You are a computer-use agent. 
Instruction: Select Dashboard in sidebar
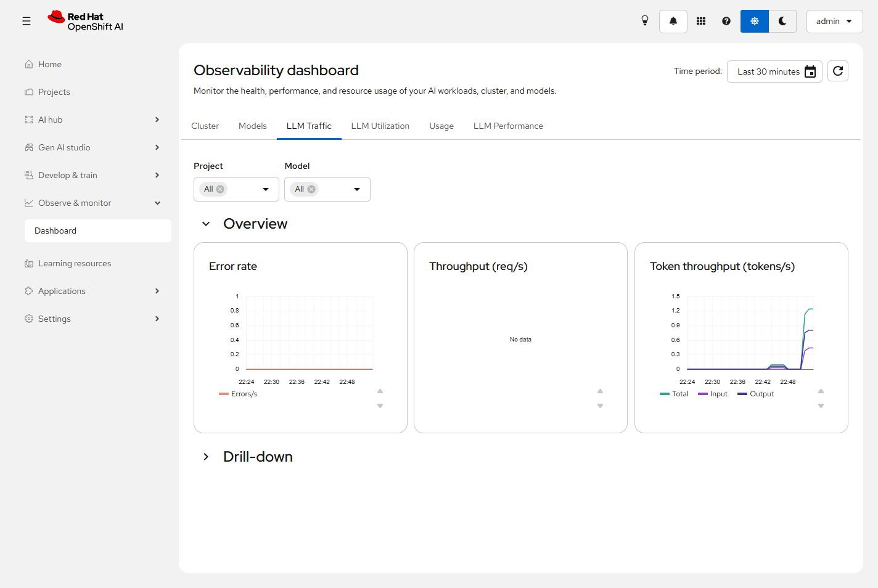(x=98, y=231)
